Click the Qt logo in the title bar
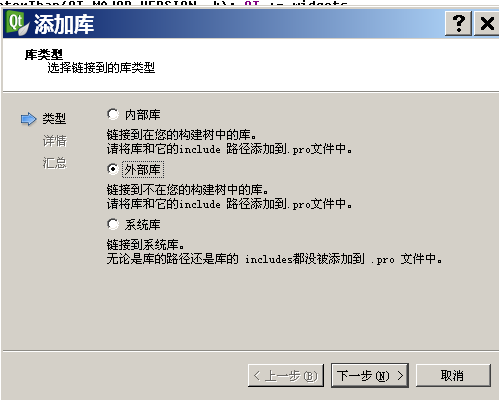Screen dimensions: 499x400 (17, 23)
